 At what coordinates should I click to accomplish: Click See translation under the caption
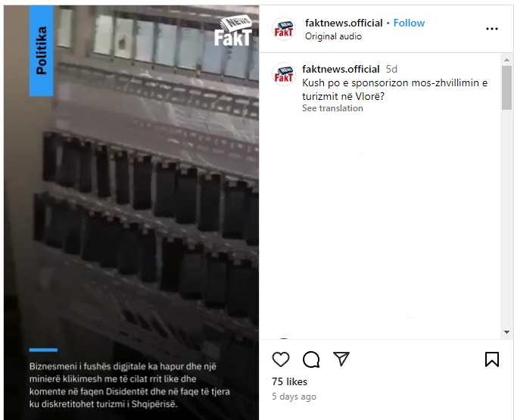point(332,108)
